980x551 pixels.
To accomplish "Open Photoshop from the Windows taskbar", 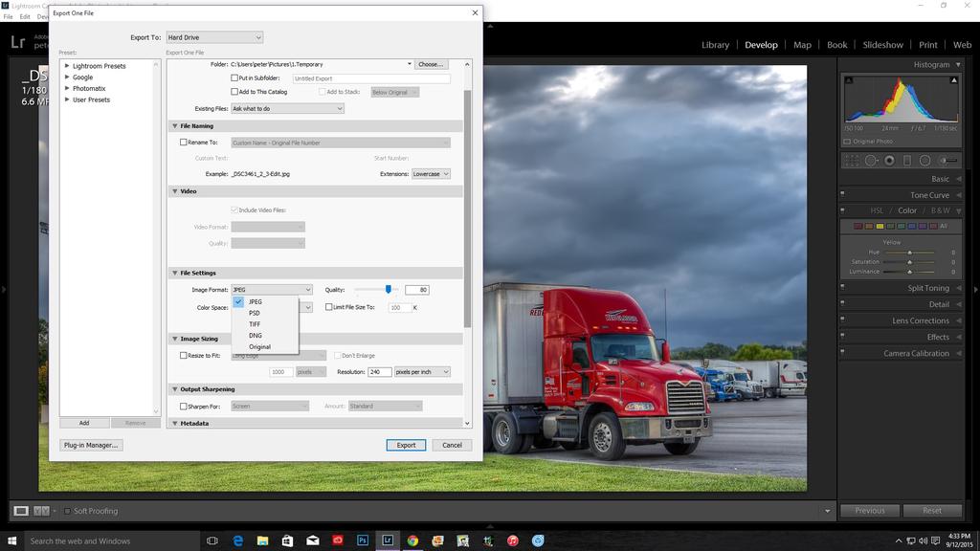I will [x=363, y=540].
